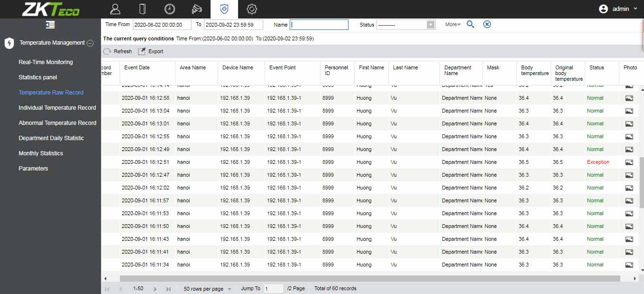Open the Statistics panel page
Image resolution: width=644 pixels, height=294 pixels.
38,77
